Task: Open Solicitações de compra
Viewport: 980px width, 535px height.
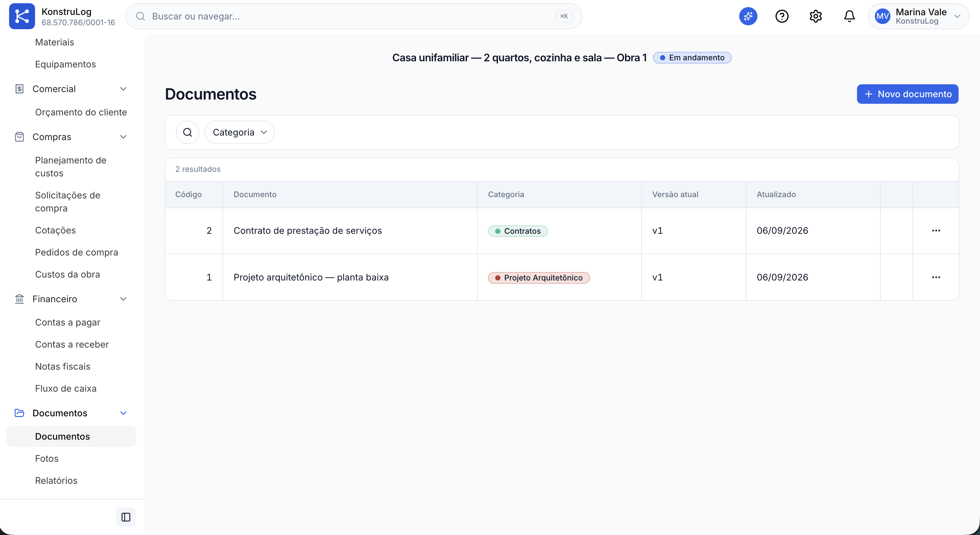Action: [x=68, y=202]
